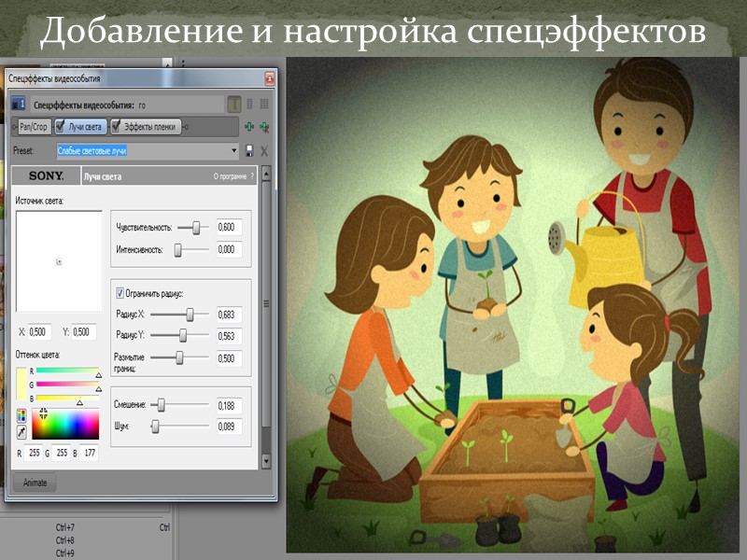The image size is (747, 560).
Task: Click the SONY logo
Action: pos(46,175)
